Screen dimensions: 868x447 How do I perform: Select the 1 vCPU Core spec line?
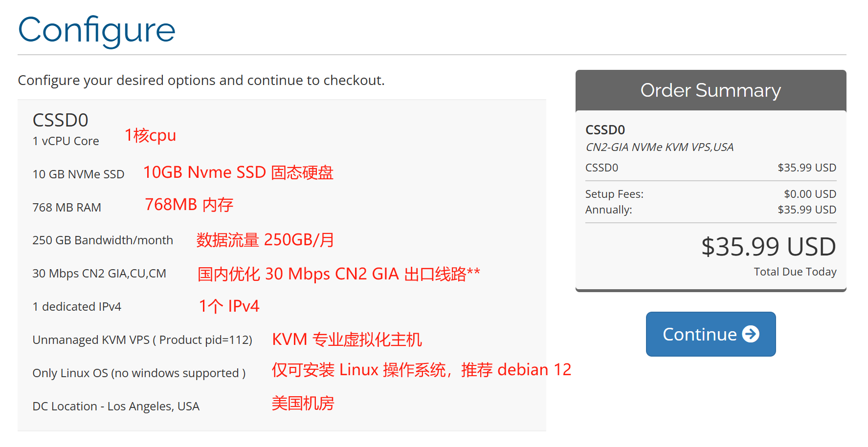coord(66,141)
